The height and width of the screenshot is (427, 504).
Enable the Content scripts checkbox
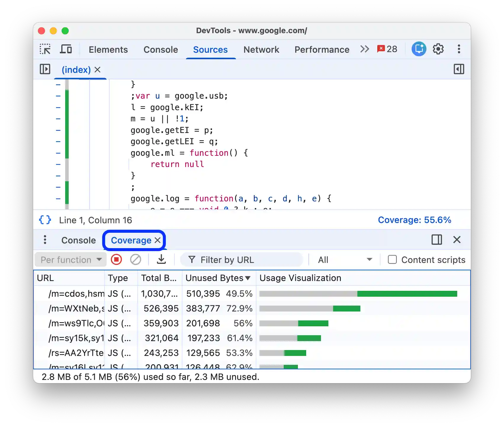(392, 259)
